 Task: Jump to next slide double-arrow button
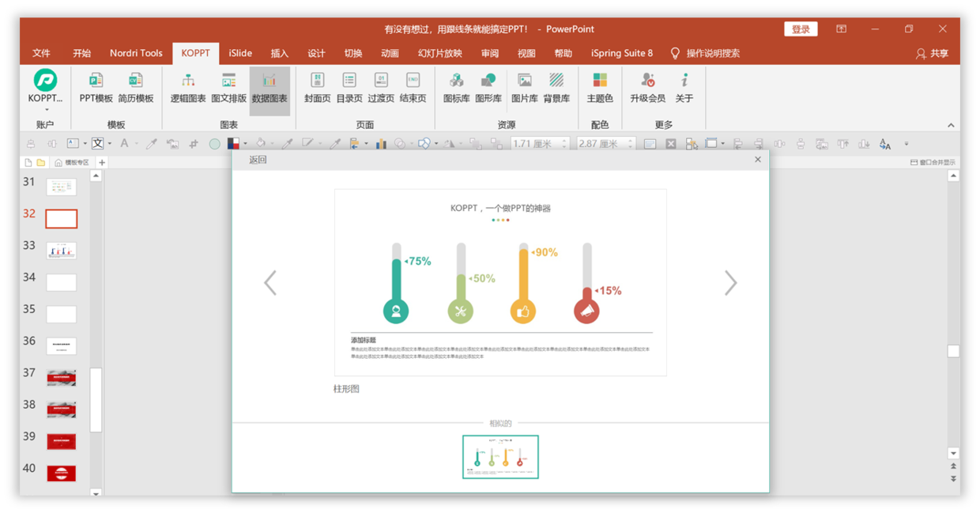953,479
